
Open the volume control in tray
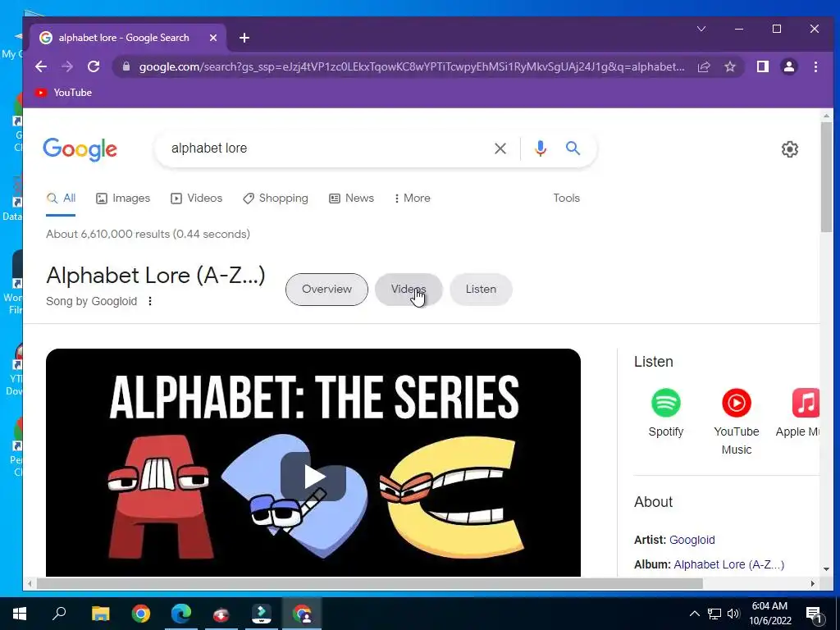click(x=733, y=614)
